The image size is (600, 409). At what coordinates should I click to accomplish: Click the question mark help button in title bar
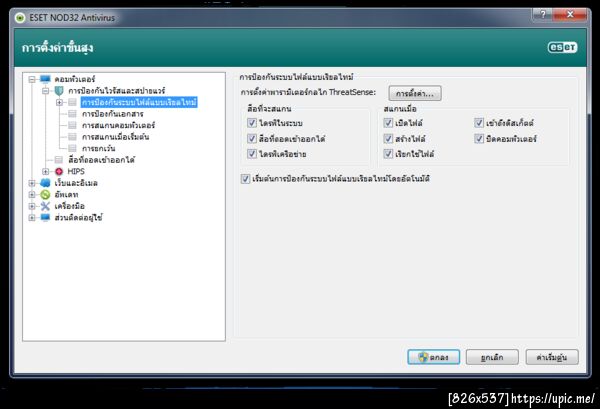click(542, 15)
